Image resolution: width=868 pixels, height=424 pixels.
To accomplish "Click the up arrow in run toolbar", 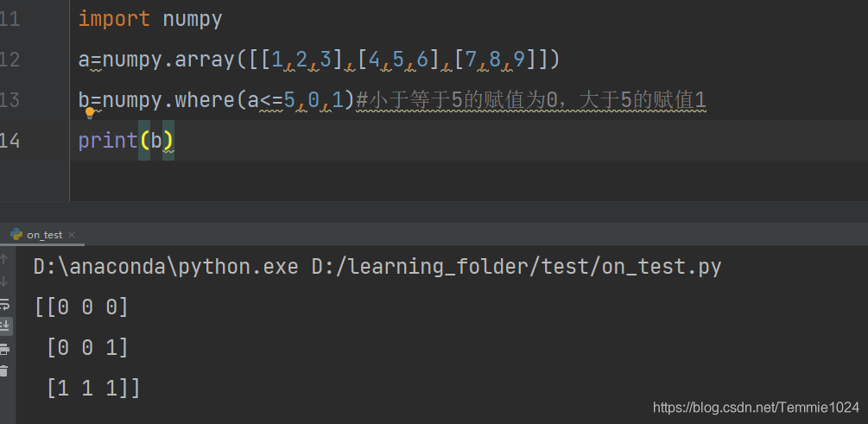I will [x=3, y=259].
